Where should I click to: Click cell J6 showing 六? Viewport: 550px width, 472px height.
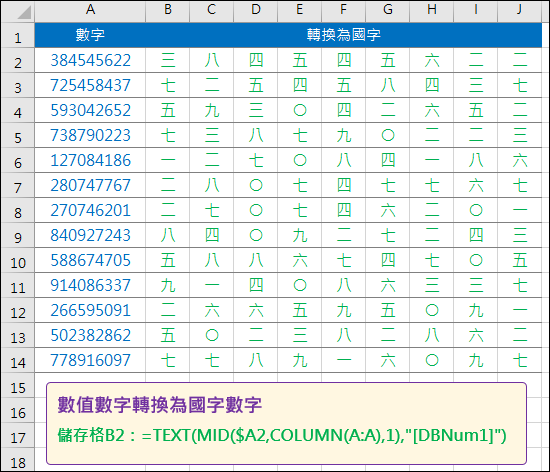click(x=519, y=160)
